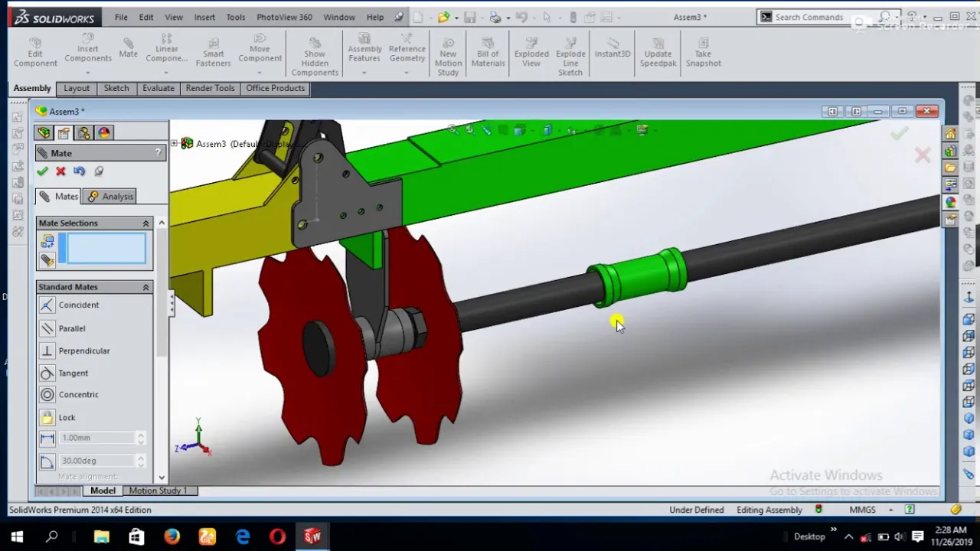The height and width of the screenshot is (551, 980).
Task: Select the Move Component tool
Action: 260,48
